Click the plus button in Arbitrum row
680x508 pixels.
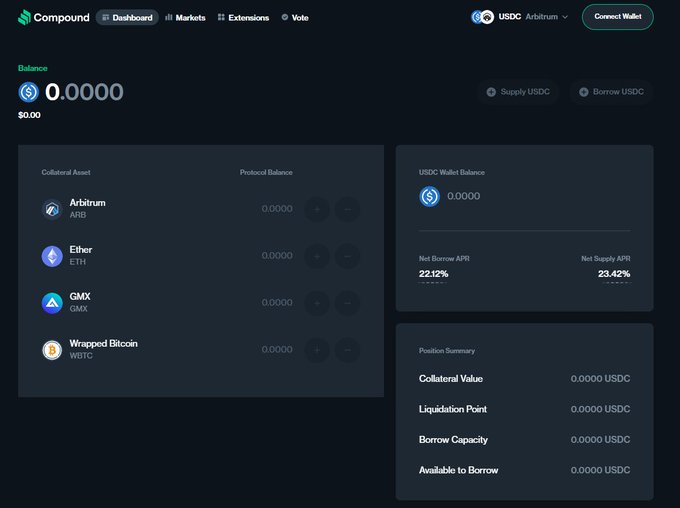pos(317,209)
